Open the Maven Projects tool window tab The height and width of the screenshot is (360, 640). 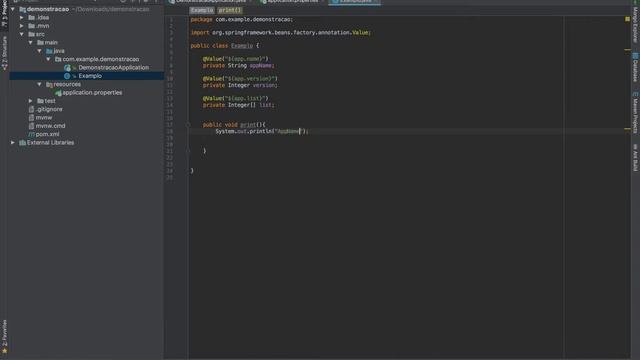pyautogui.click(x=636, y=113)
